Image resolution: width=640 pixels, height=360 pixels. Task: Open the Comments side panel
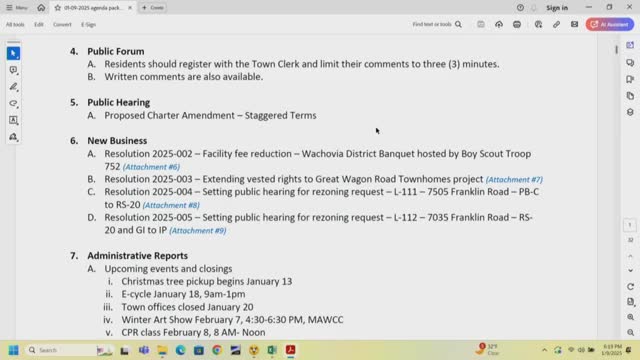point(630,62)
